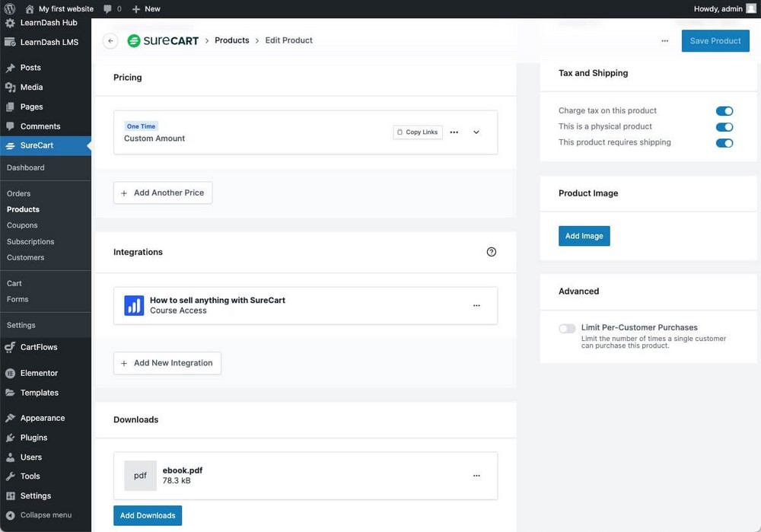Click the SureCart icon in the sidebar

pos(10,145)
